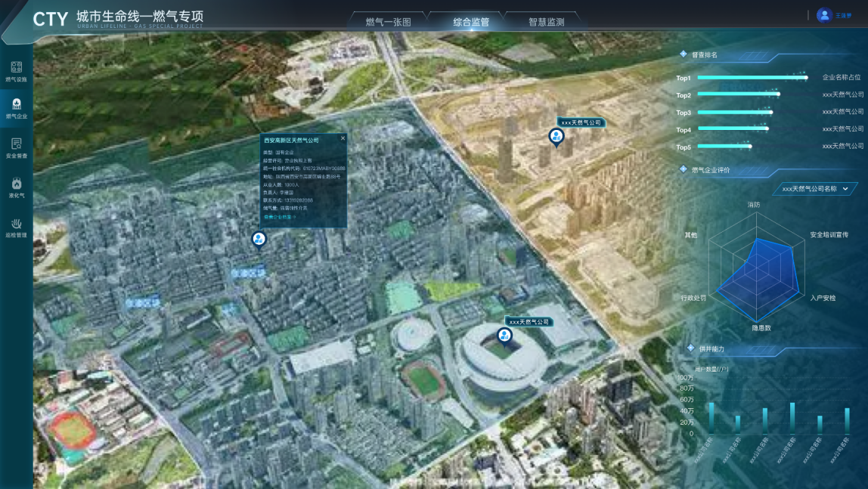Screen dimensions: 868x489
Task: Click the 燃气企业评价 panel header
Action: click(710, 170)
